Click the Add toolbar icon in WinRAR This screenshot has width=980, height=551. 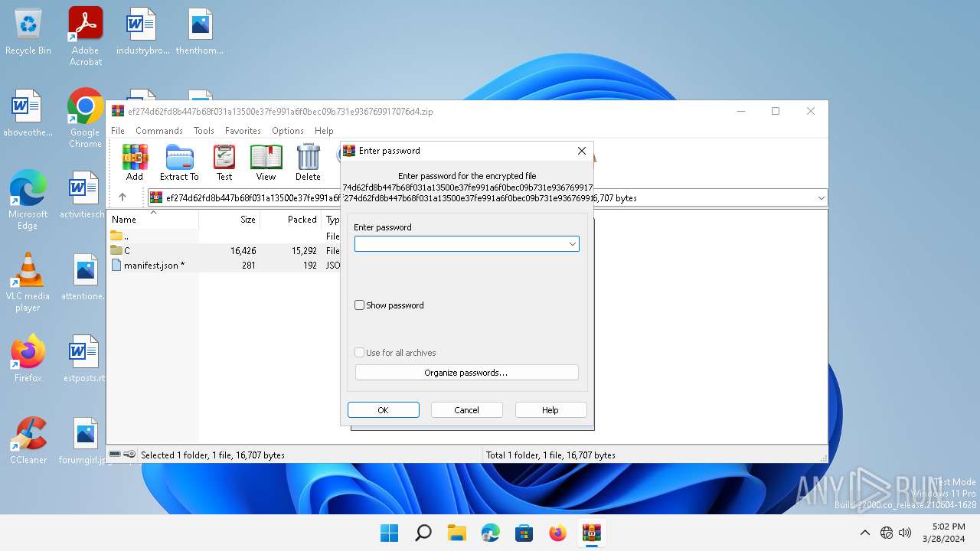pyautogui.click(x=135, y=162)
